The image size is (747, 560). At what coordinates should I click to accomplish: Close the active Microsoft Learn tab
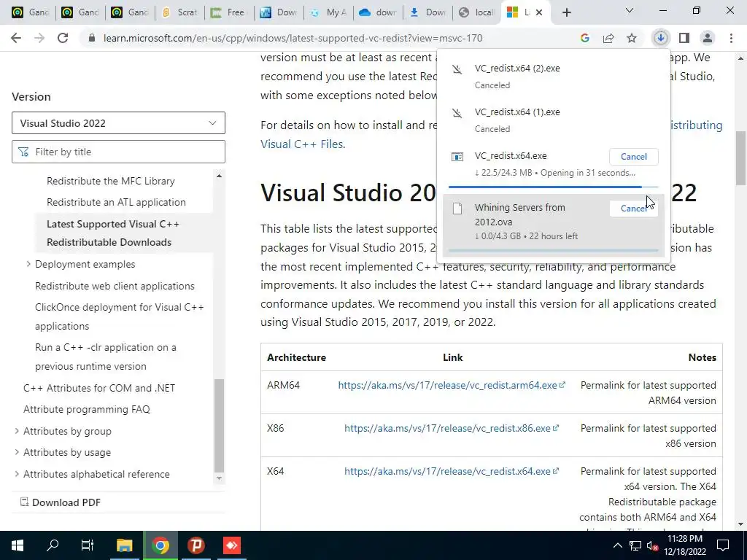click(x=539, y=12)
